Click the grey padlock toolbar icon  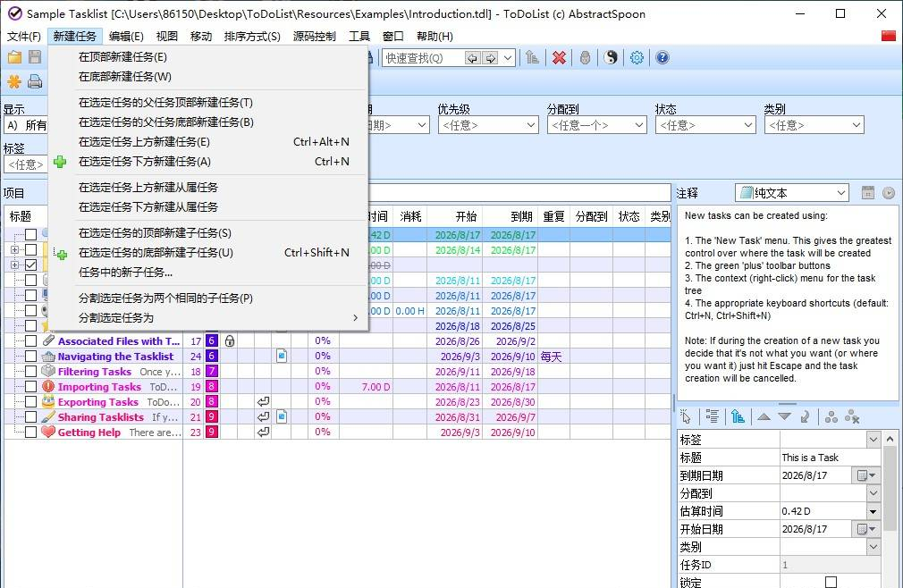click(585, 57)
